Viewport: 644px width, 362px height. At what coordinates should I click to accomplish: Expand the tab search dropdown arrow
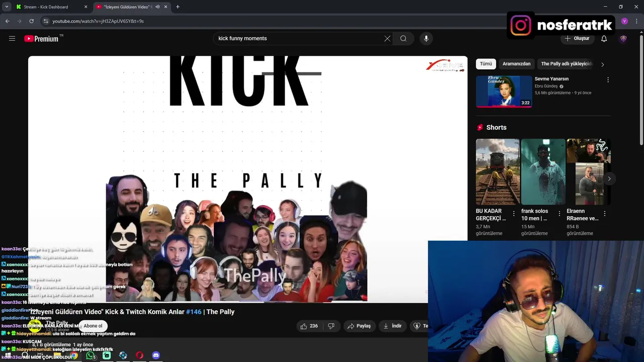click(7, 7)
